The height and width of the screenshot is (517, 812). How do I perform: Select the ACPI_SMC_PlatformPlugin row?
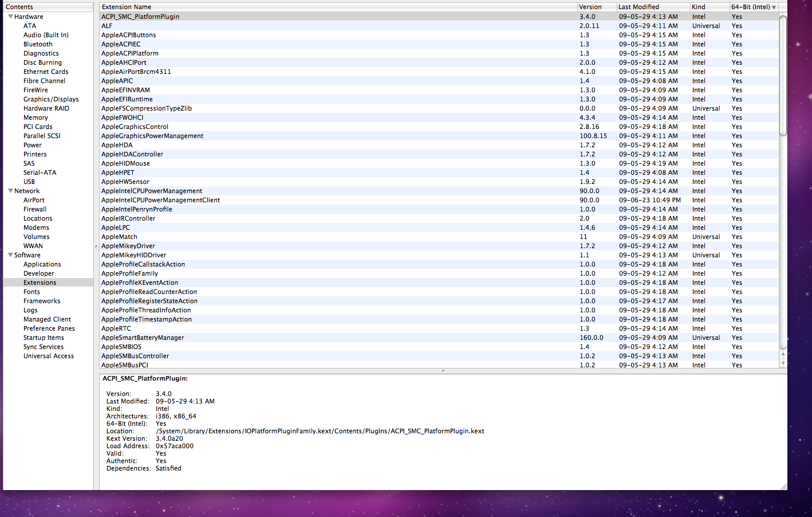[x=439, y=17]
